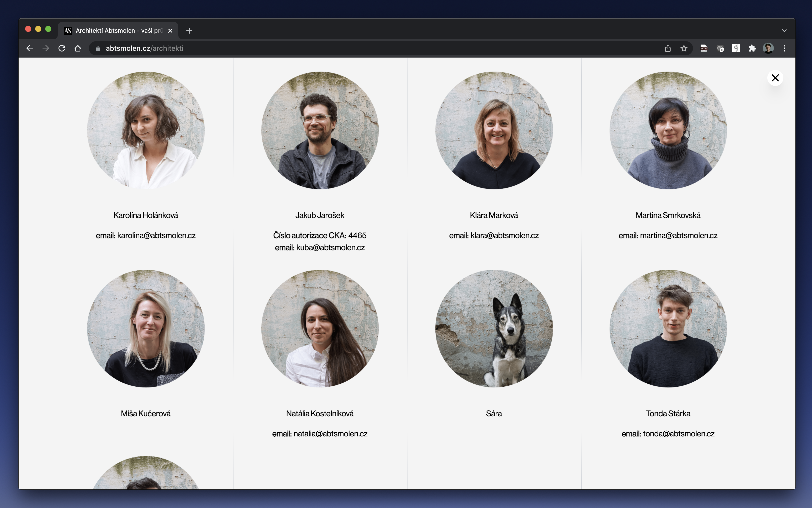Viewport: 812px width, 508px height.
Task: Click the name Sára
Action: tap(494, 414)
